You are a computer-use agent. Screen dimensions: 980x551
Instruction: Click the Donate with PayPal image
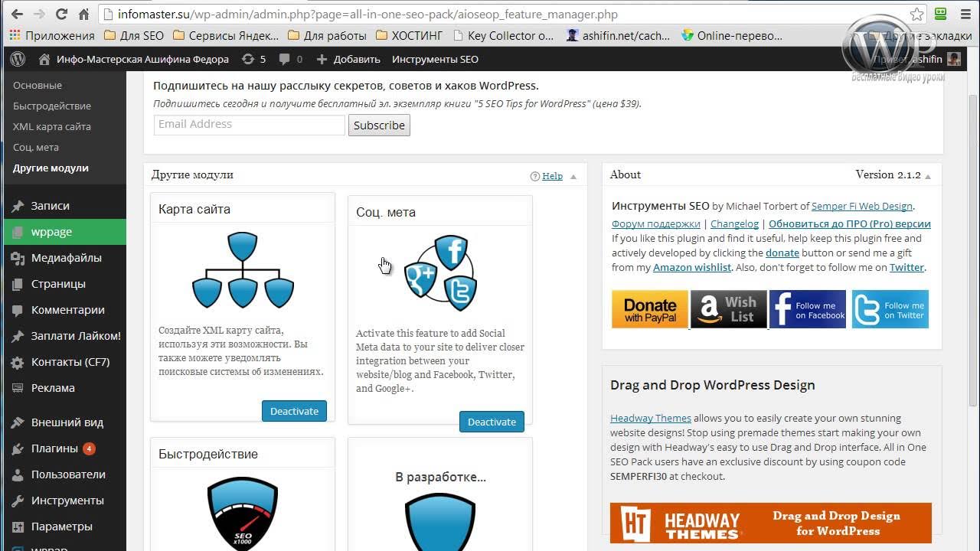650,309
